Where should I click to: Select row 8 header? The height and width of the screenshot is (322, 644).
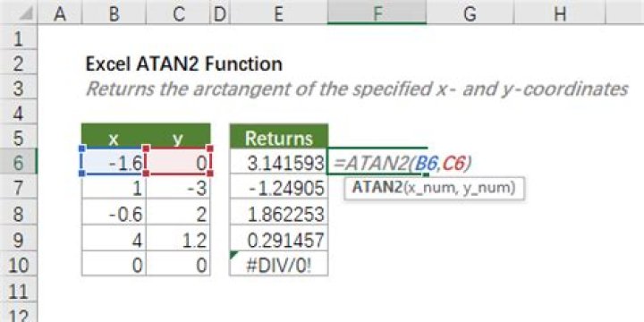coord(19,214)
